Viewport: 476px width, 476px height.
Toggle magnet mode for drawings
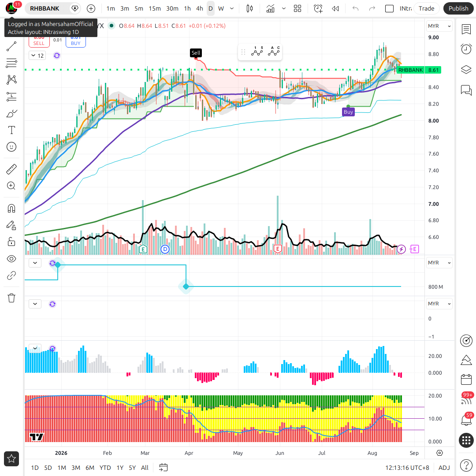[11, 208]
